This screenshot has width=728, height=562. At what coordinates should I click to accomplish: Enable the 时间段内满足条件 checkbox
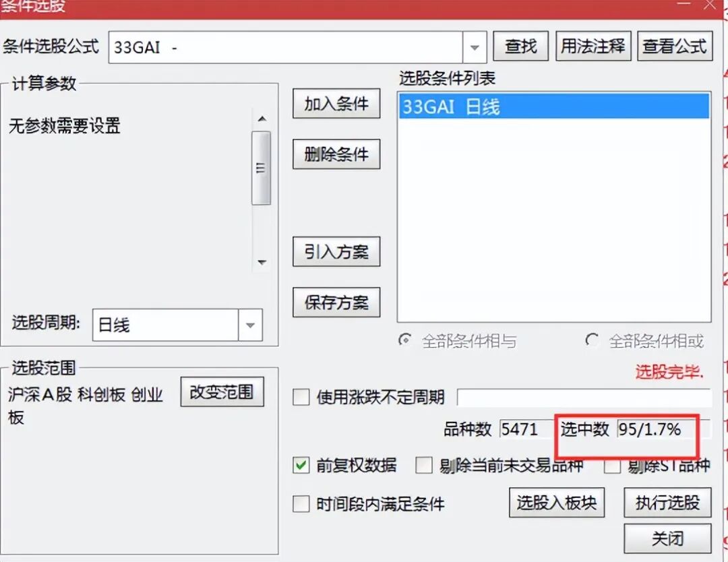[x=301, y=503]
